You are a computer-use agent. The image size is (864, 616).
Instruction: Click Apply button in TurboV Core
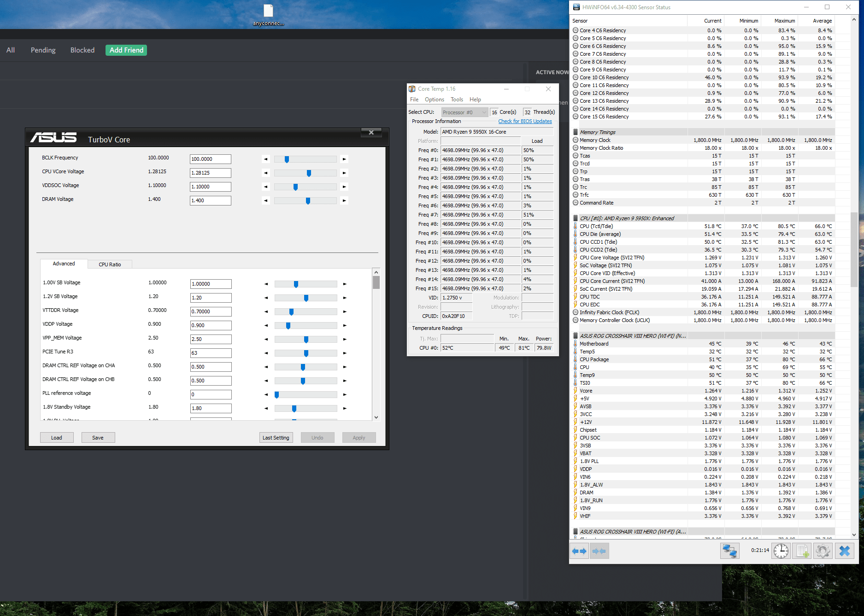[359, 438]
